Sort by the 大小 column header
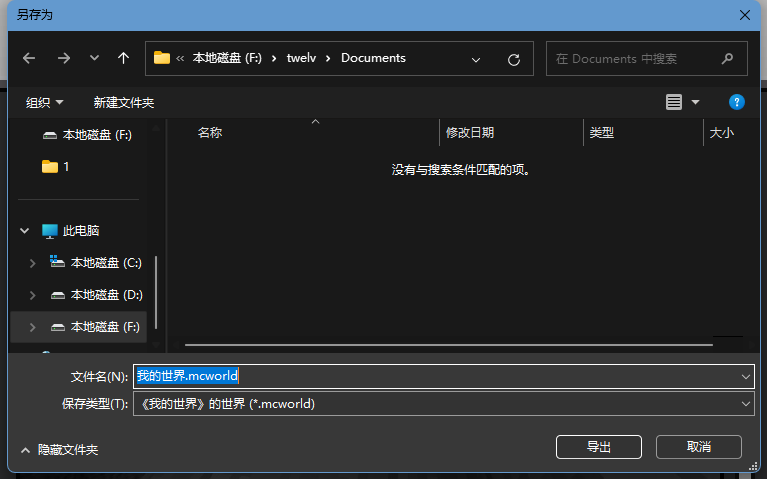 722,133
